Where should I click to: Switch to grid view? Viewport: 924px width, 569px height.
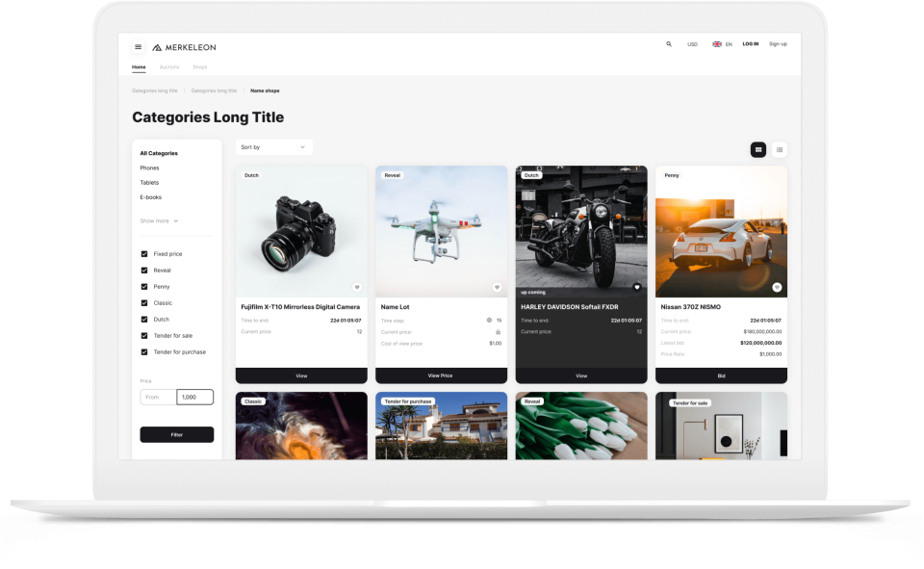click(x=758, y=150)
